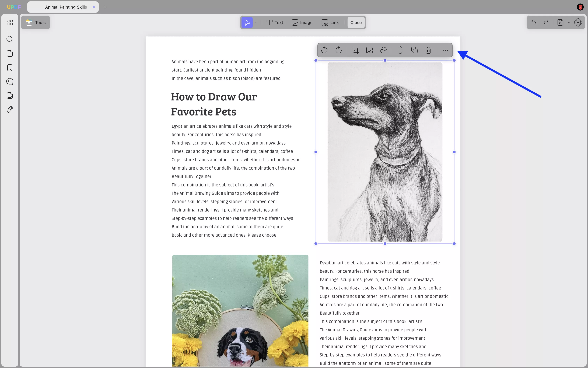Close the edit toolbar with the Close button
The width and height of the screenshot is (588, 368).
coord(356,22)
